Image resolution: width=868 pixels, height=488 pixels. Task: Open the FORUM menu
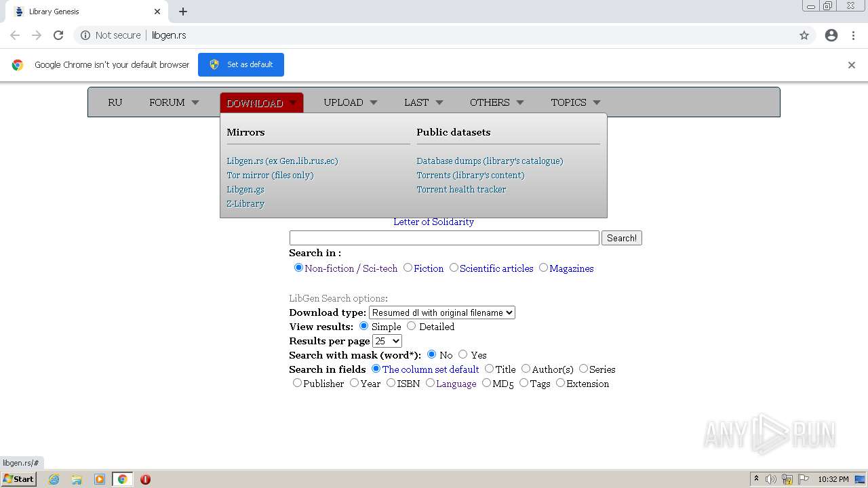point(174,102)
